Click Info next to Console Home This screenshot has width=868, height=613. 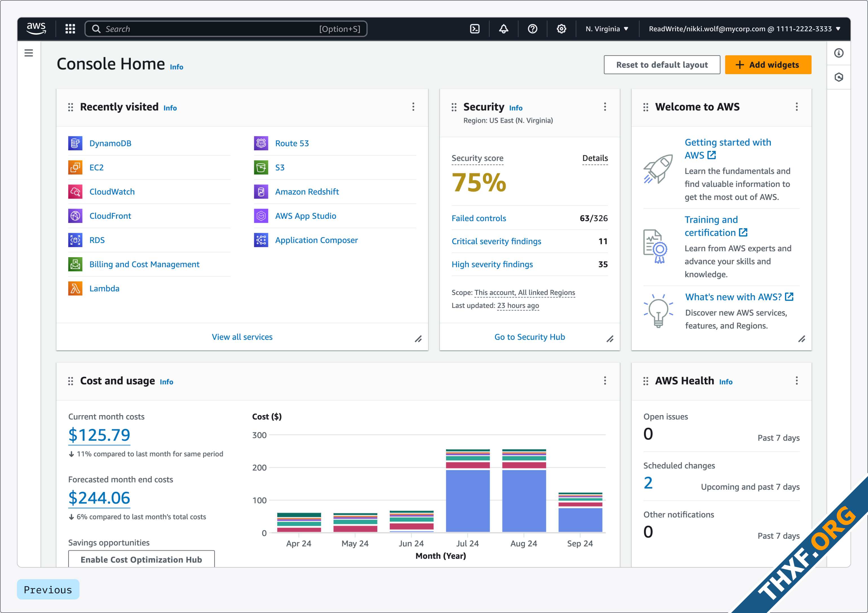(x=176, y=67)
